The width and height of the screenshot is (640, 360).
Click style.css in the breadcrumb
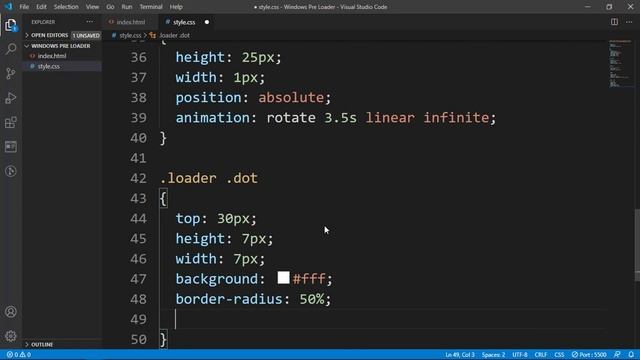pos(130,36)
